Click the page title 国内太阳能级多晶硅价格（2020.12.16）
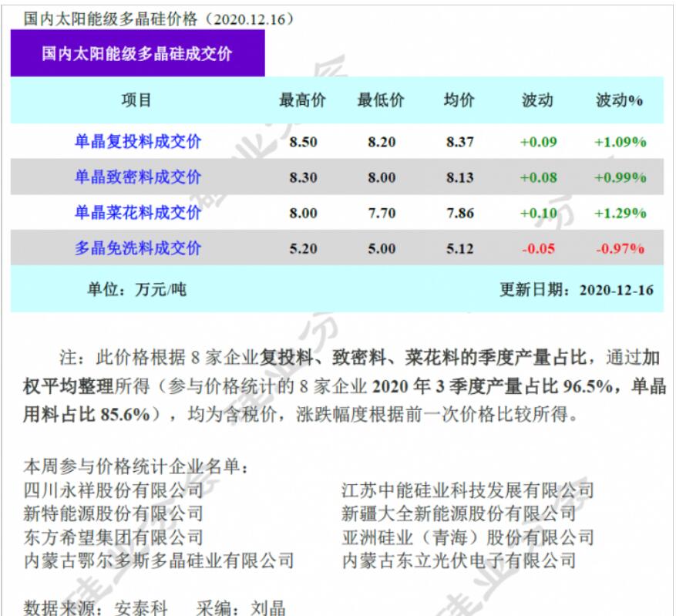Image resolution: width=676 pixels, height=616 pixels. pyautogui.click(x=158, y=17)
